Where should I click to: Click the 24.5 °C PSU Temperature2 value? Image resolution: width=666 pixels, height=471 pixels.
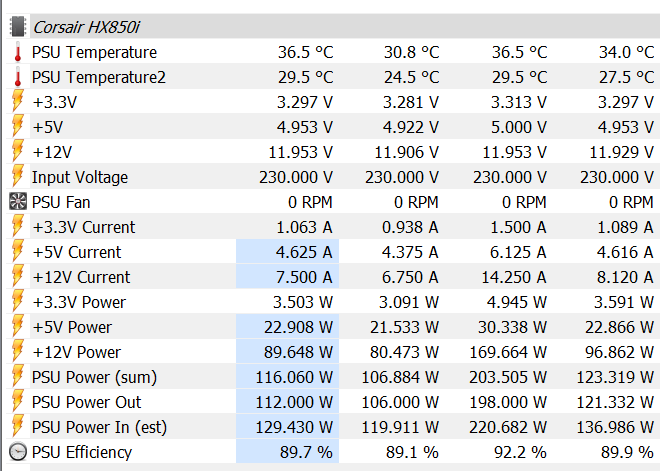pos(412,77)
